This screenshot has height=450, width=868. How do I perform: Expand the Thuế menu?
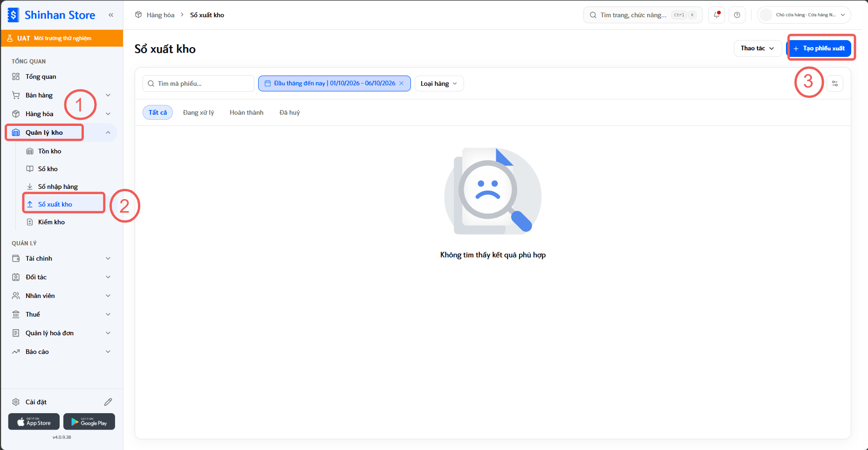click(x=62, y=314)
